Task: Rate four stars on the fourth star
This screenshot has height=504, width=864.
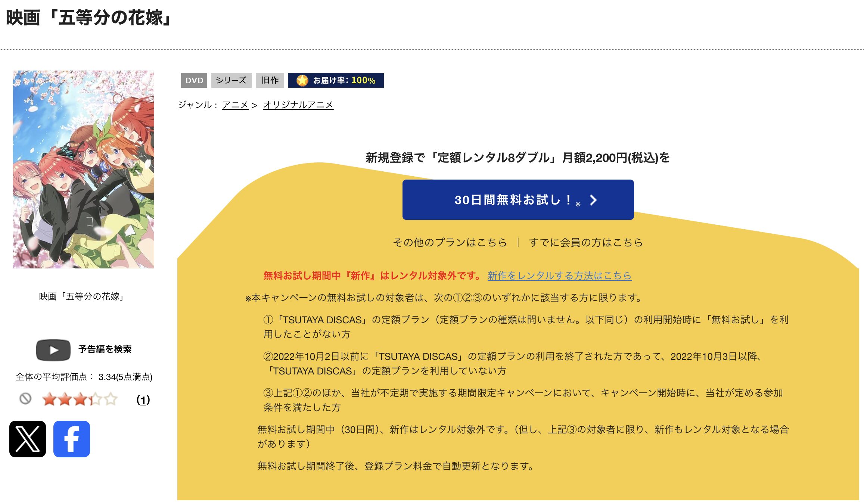Action: tap(95, 399)
